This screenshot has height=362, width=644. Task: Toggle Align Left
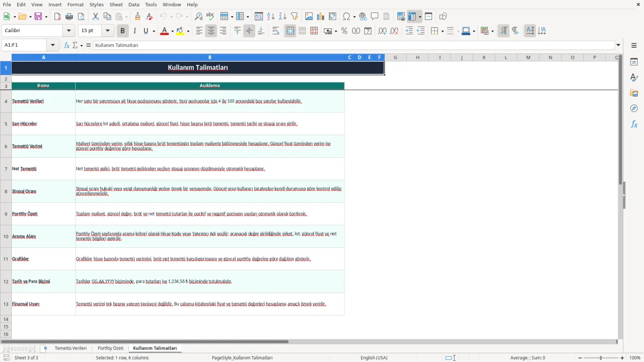tap(199, 31)
